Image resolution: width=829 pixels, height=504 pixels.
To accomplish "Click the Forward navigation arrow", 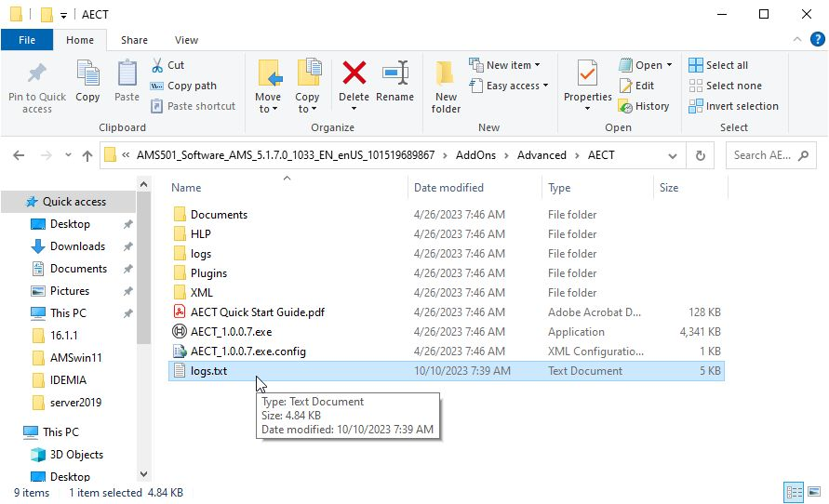I will (47, 155).
